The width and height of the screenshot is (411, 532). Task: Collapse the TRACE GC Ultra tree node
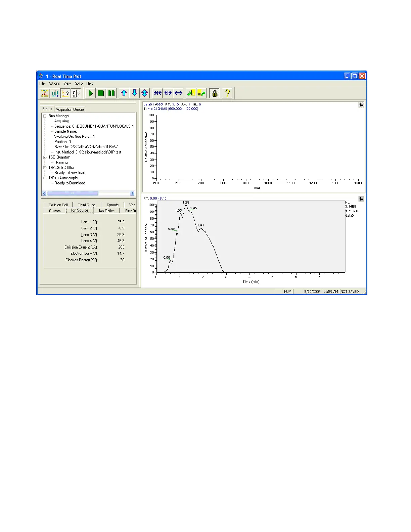point(45,168)
